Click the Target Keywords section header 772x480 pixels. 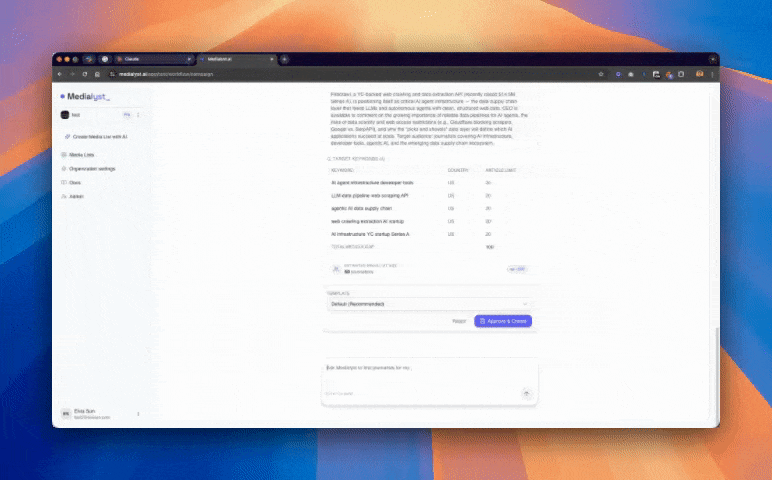pyautogui.click(x=356, y=159)
